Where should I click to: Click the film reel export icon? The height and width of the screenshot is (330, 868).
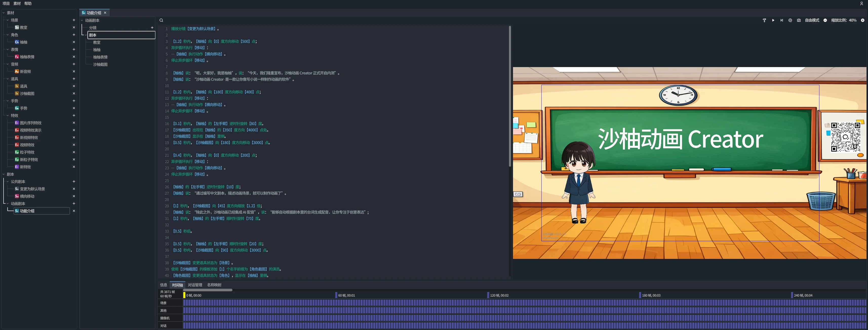(x=790, y=20)
